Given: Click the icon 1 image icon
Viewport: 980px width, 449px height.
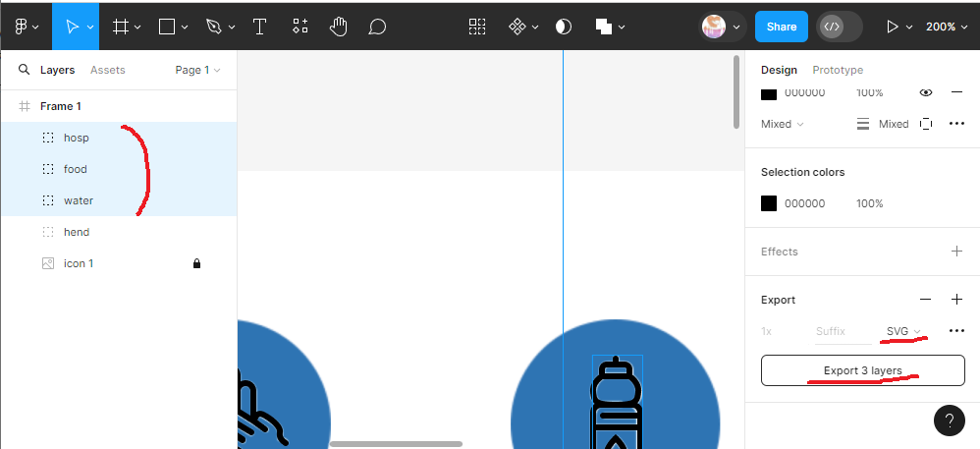Looking at the screenshot, I should click(x=48, y=263).
